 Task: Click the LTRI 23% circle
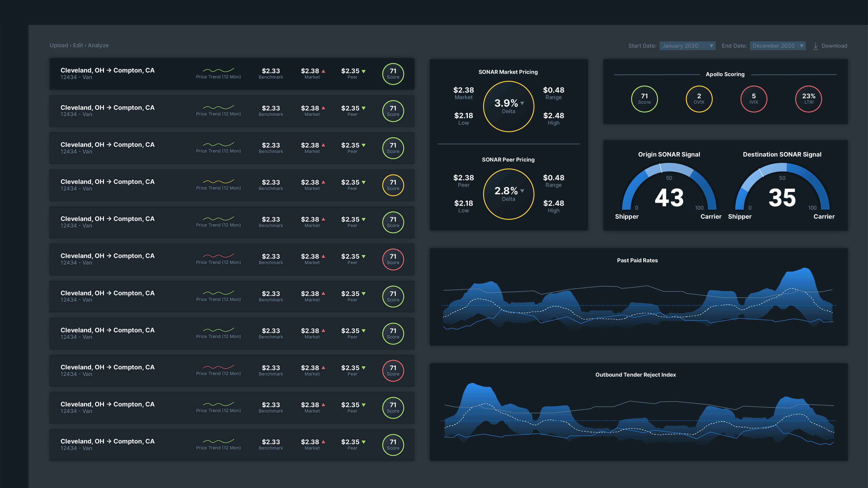pyautogui.click(x=808, y=99)
